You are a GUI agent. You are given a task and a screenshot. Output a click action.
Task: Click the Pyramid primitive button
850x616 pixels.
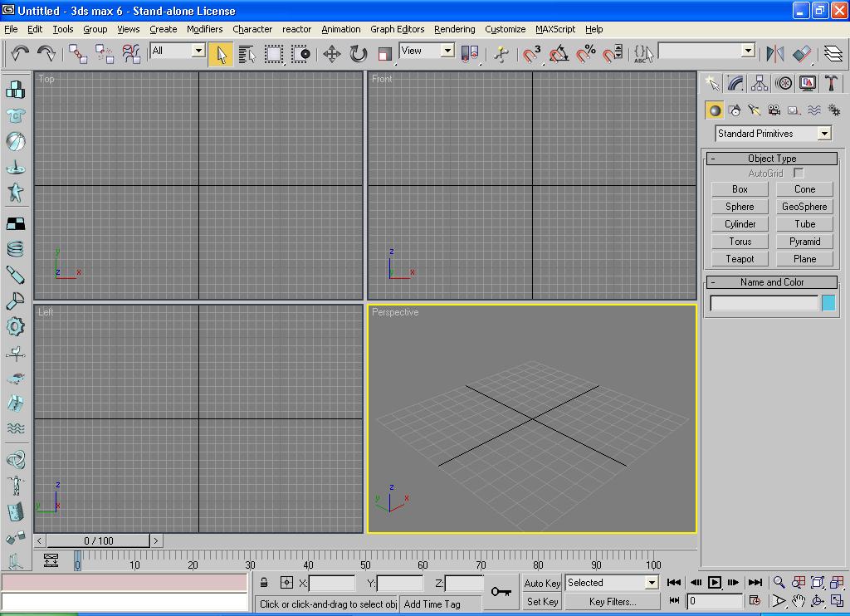(x=804, y=242)
